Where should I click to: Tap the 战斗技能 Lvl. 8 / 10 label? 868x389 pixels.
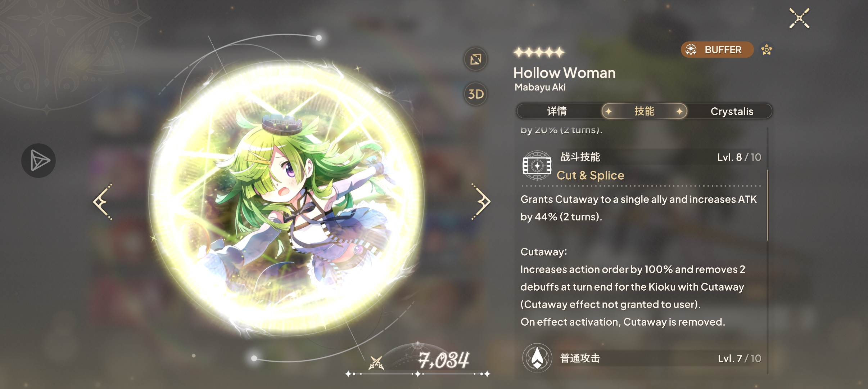[x=739, y=157]
